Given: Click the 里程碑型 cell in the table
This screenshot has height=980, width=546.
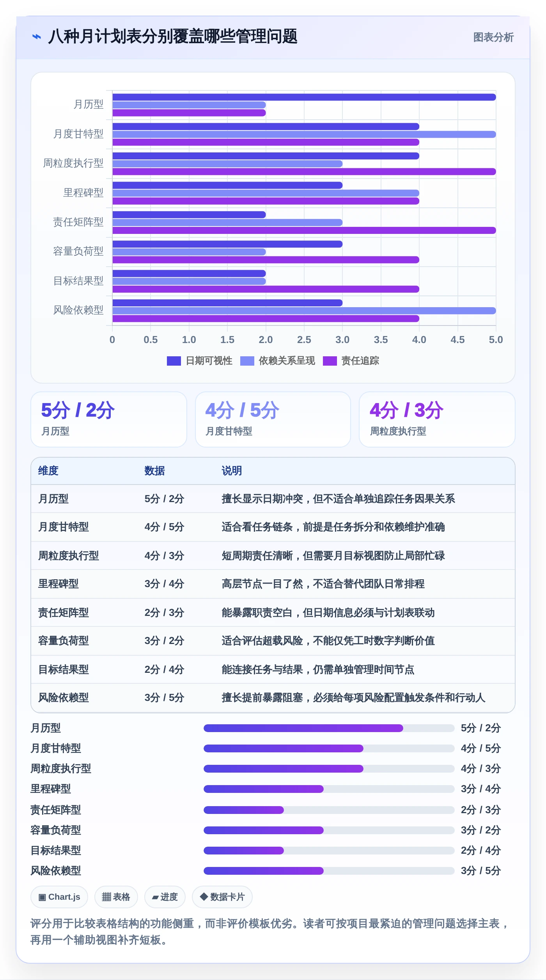Looking at the screenshot, I should (58, 584).
